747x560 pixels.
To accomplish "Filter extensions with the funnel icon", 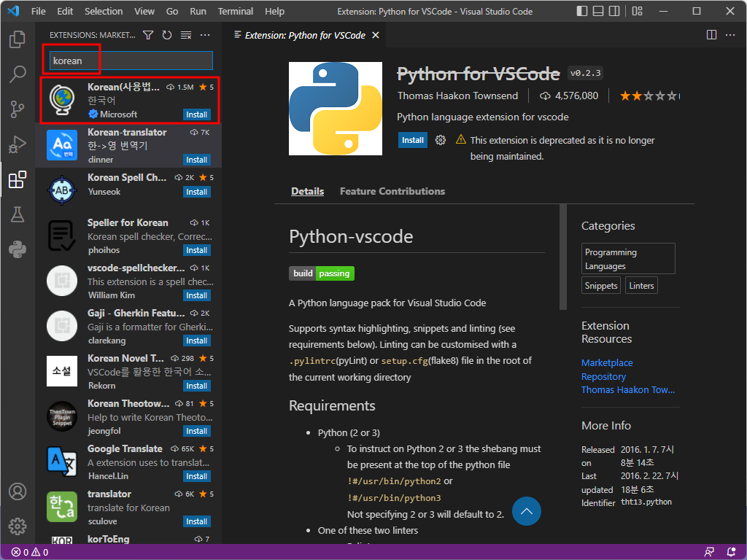I will click(x=148, y=35).
